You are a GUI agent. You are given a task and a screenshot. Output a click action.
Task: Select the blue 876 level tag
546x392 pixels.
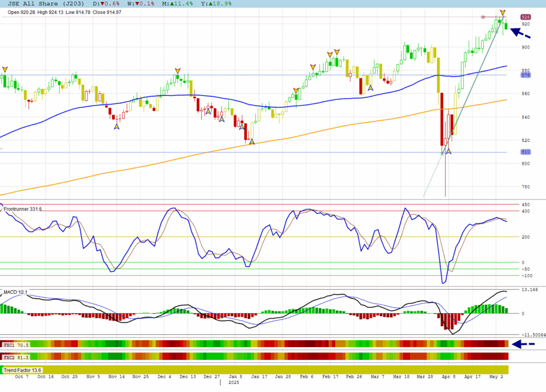tap(525, 75)
